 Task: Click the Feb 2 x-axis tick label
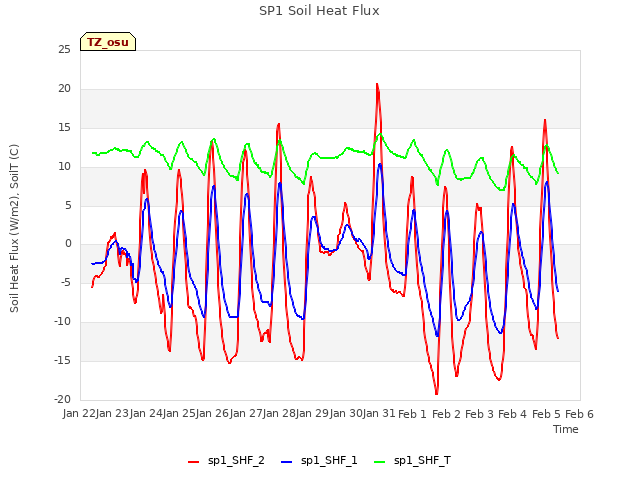tap(446, 414)
